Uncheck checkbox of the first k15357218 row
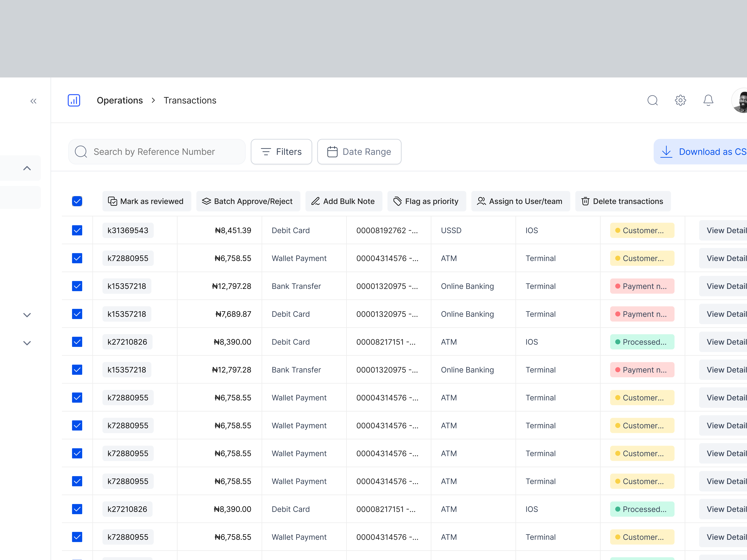Viewport: 747px width, 560px height. pos(77,286)
